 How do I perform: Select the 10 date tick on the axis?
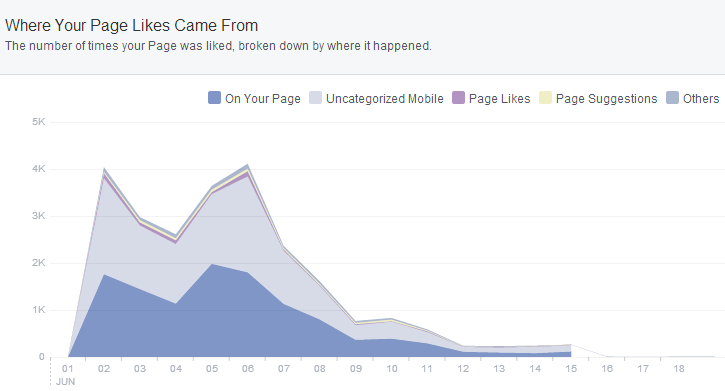[392, 369]
